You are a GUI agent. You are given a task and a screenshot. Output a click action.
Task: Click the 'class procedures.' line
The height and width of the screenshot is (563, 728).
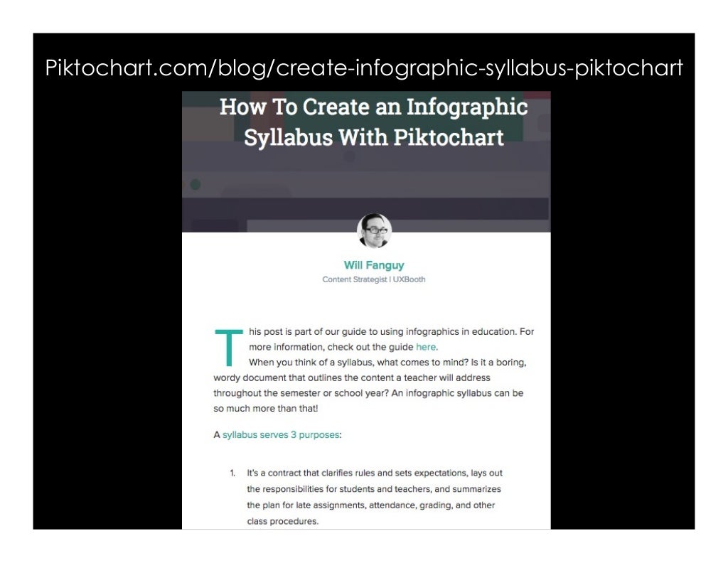pos(283,521)
